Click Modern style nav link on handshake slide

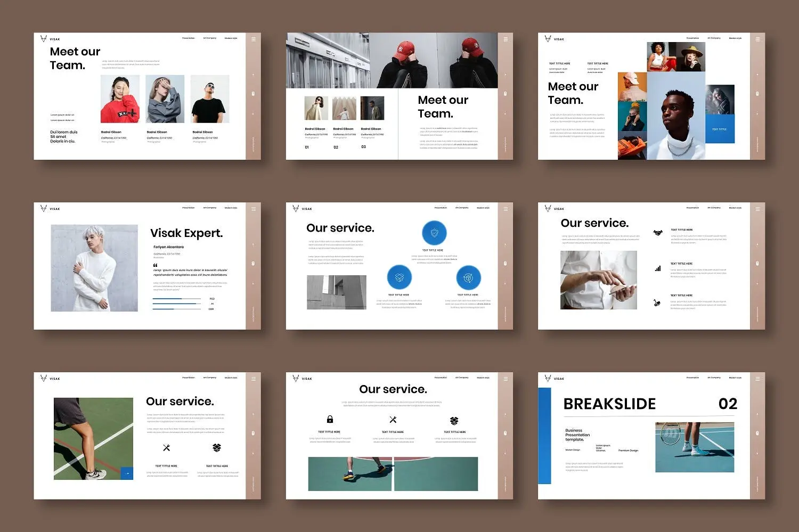coord(736,208)
